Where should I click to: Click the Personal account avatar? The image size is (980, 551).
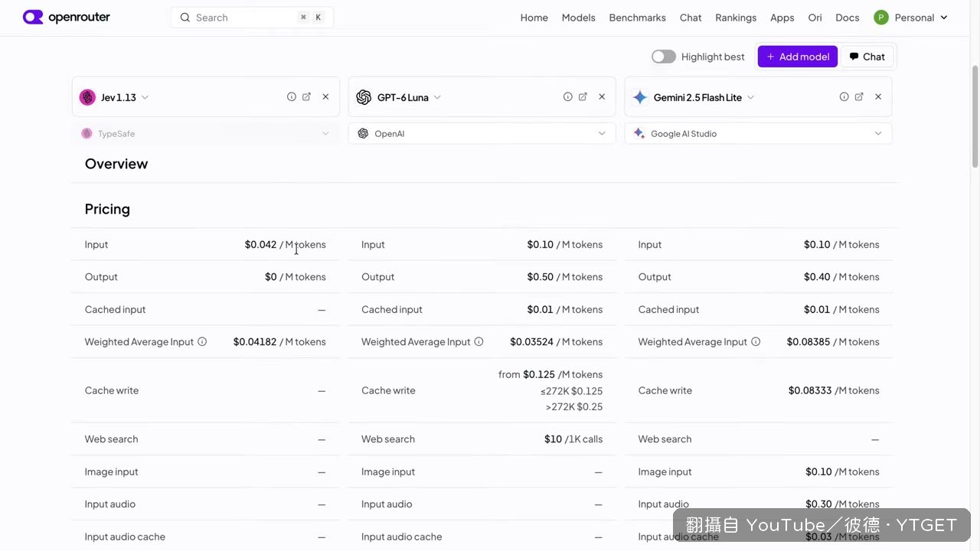[x=881, y=18]
